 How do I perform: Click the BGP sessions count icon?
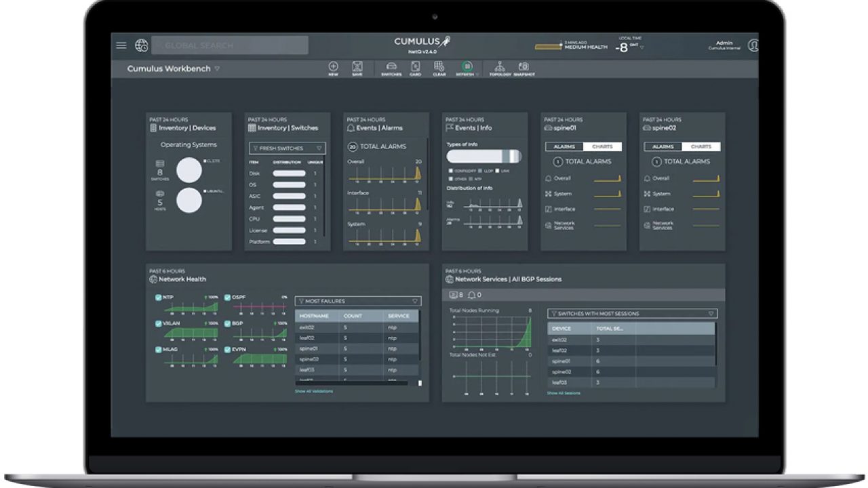click(454, 295)
